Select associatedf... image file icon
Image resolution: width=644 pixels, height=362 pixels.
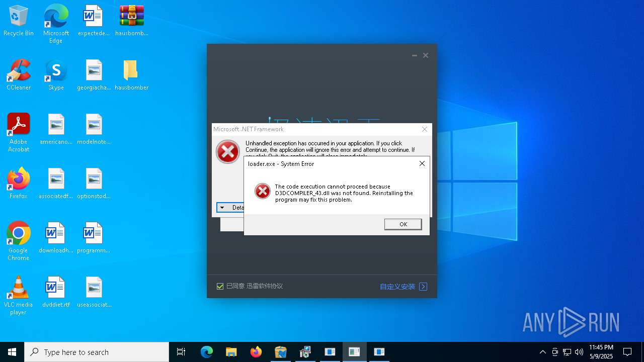pyautogui.click(x=56, y=184)
